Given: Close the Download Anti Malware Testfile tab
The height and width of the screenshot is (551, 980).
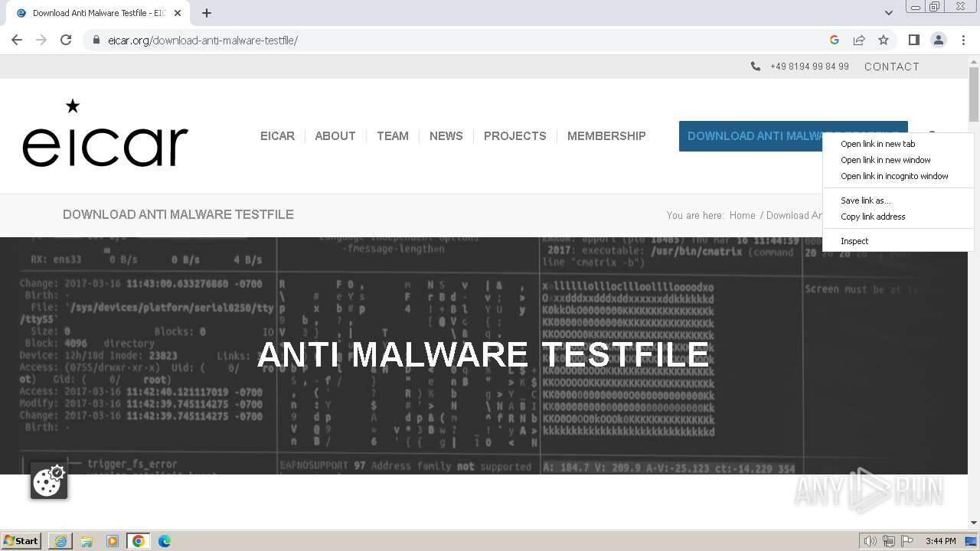Looking at the screenshot, I should (x=178, y=13).
